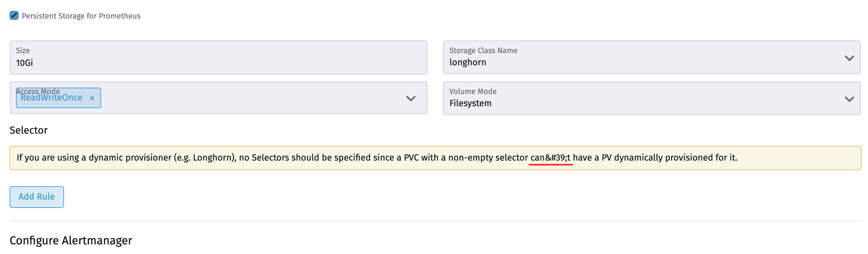Click the chevron beside Filesystem
The height and width of the screenshot is (254, 868).
849,99
